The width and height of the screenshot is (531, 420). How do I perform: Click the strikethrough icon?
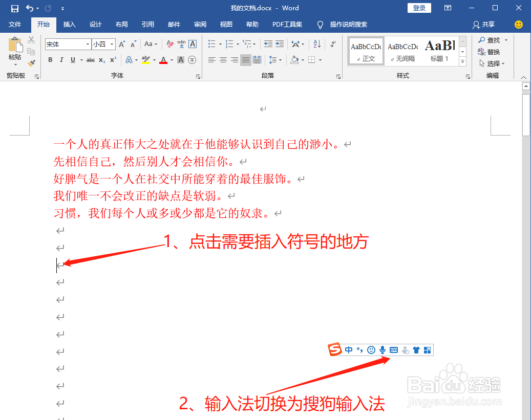(x=91, y=60)
